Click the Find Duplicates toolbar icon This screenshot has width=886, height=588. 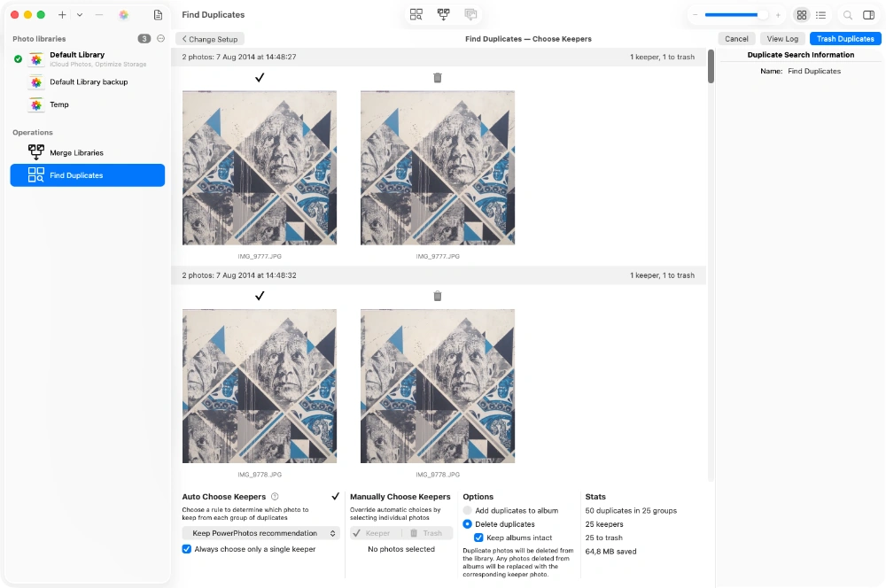[416, 15]
